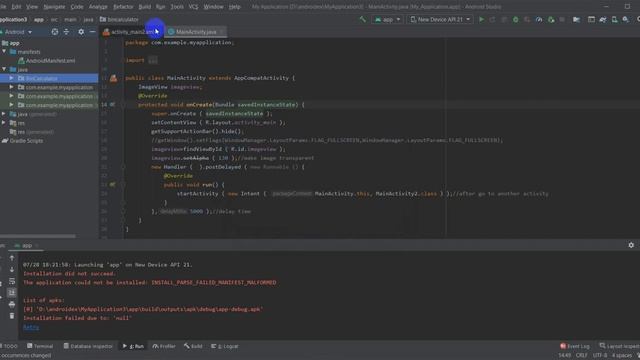Open the Build tool window button
Image resolution: width=640 pixels, height=360 pixels.
(x=193, y=346)
